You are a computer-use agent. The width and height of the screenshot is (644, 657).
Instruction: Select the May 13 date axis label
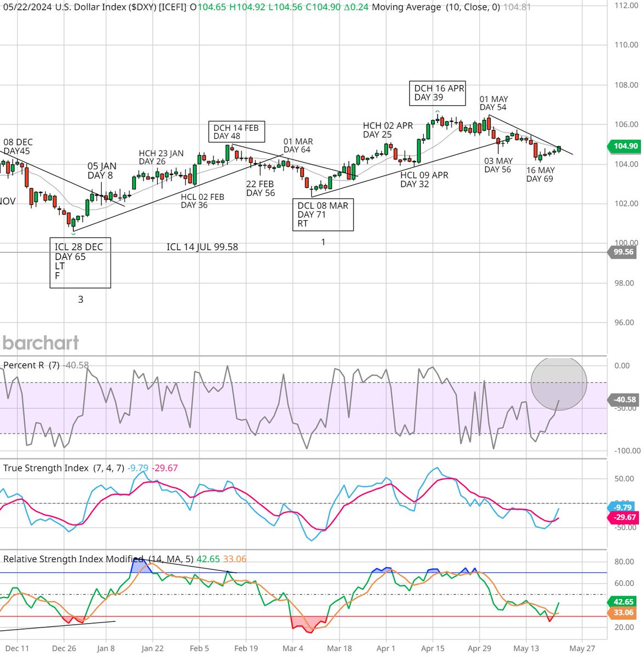pos(526,648)
